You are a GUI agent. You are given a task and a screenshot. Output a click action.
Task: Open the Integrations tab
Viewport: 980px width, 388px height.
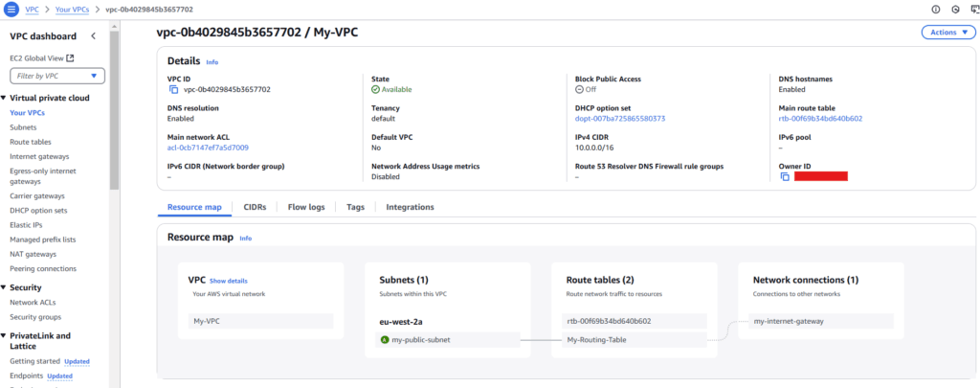[x=410, y=207]
